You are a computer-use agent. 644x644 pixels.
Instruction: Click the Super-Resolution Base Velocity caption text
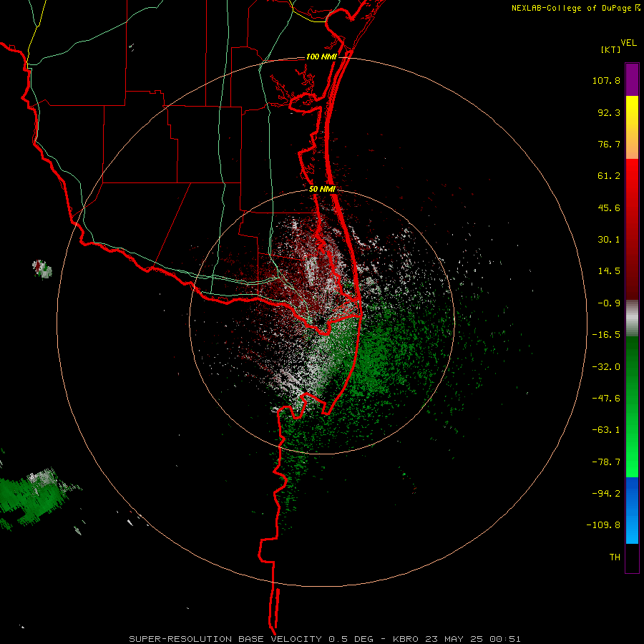(324, 639)
